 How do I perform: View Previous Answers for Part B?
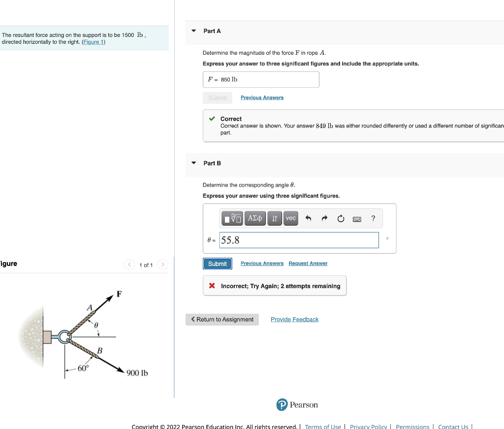tap(262, 263)
